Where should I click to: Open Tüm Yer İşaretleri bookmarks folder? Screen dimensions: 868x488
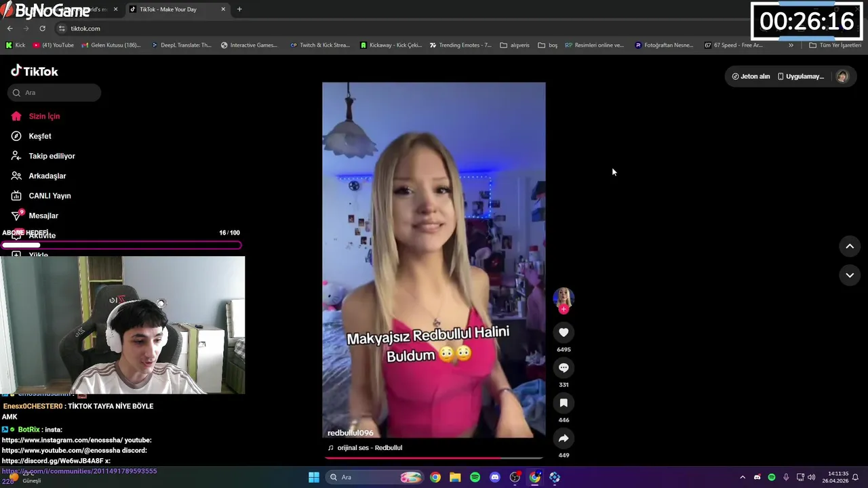coord(835,45)
